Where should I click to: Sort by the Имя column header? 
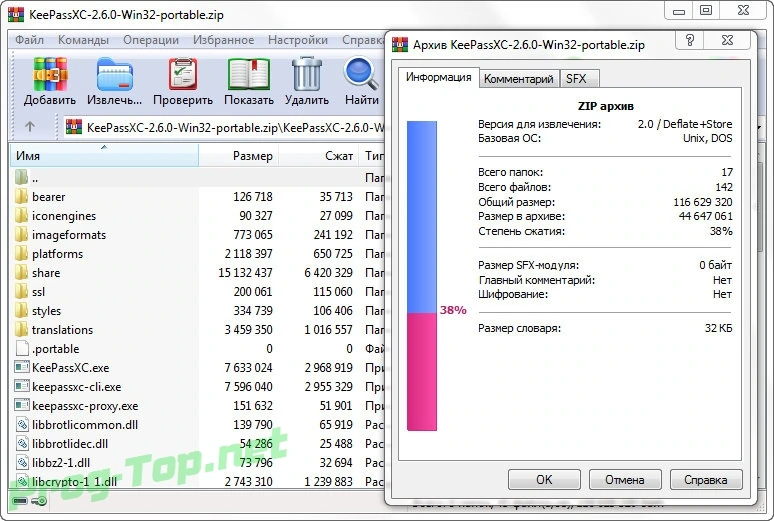pyautogui.click(x=105, y=156)
